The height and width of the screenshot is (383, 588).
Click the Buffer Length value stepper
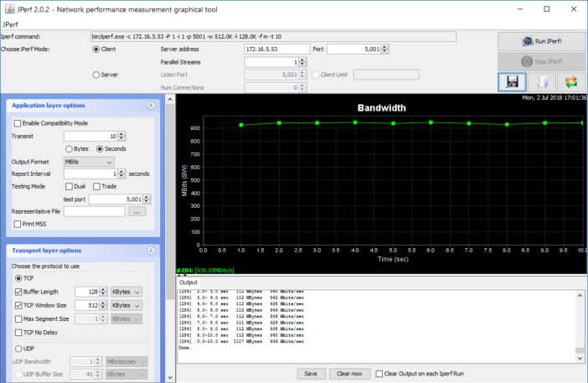tap(104, 292)
